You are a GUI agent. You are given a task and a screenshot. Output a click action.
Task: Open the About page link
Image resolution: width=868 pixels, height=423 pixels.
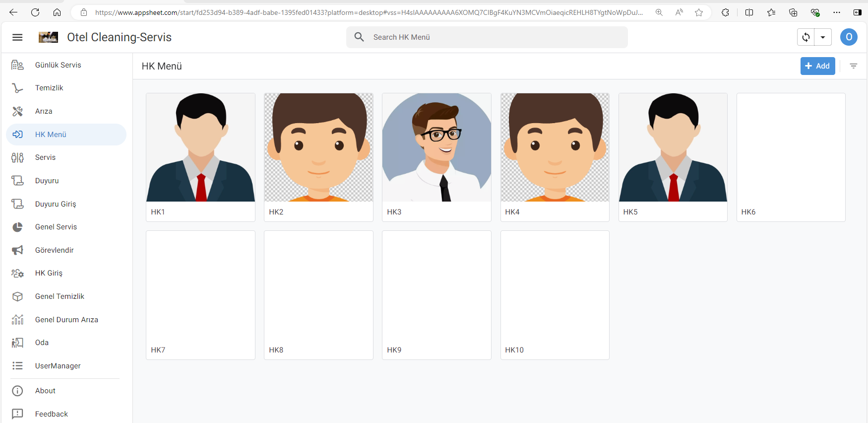point(45,391)
